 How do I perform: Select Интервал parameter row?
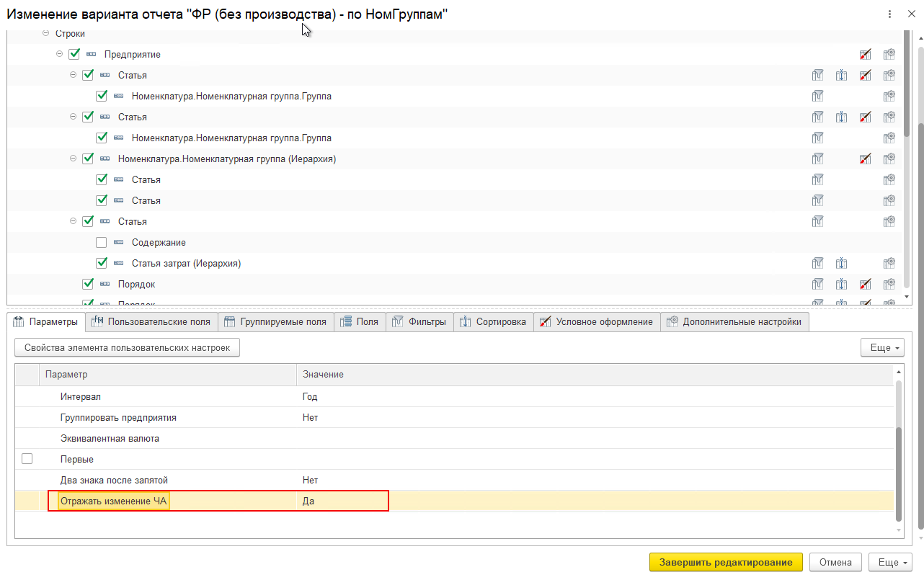click(x=455, y=396)
